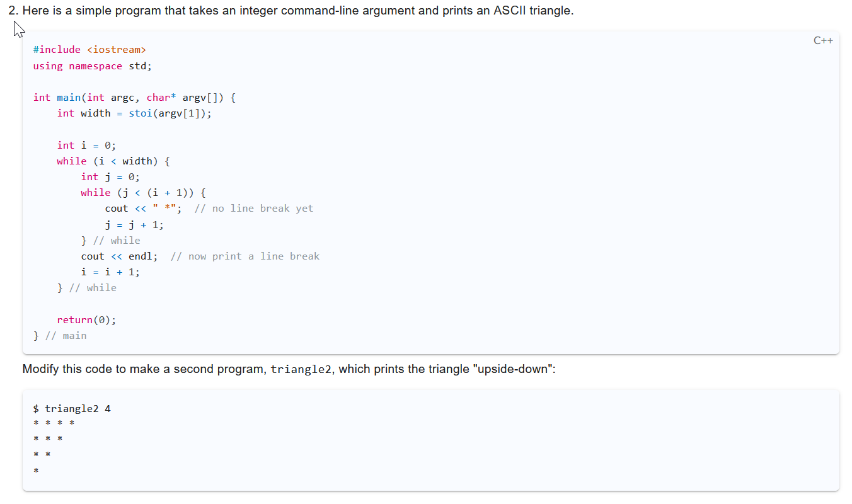This screenshot has width=852, height=504.
Task: Click the stoi function call
Action: (140, 113)
